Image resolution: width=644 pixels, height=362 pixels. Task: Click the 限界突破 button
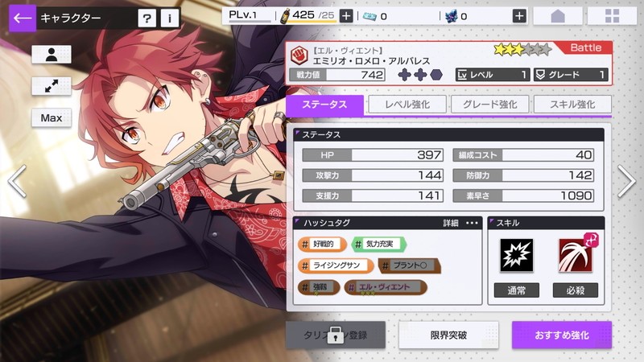pyautogui.click(x=448, y=335)
